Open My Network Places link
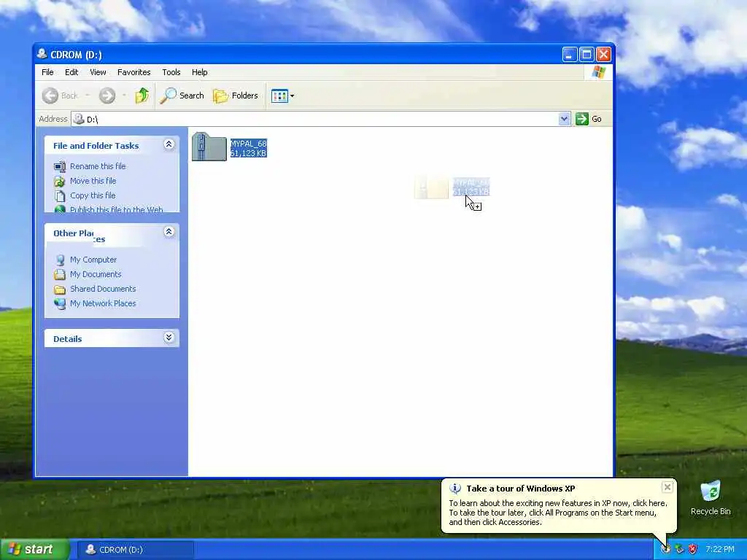Screen dimensions: 747x560 pyautogui.click(x=103, y=303)
